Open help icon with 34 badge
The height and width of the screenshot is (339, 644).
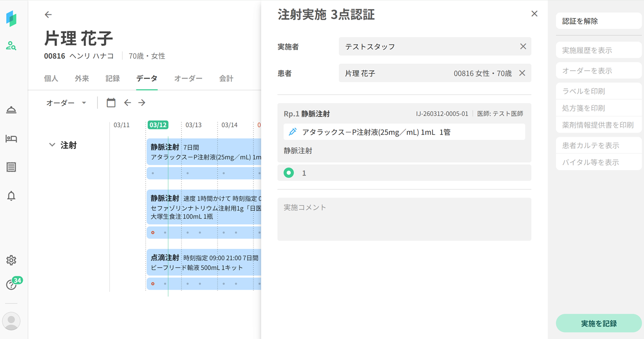(x=11, y=284)
